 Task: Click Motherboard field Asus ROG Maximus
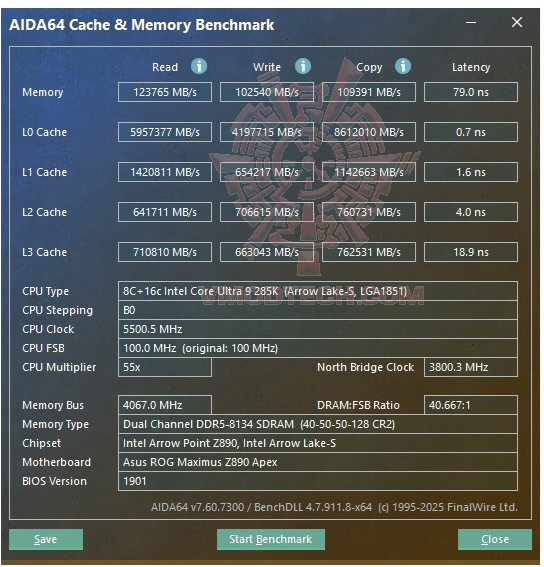click(318, 462)
